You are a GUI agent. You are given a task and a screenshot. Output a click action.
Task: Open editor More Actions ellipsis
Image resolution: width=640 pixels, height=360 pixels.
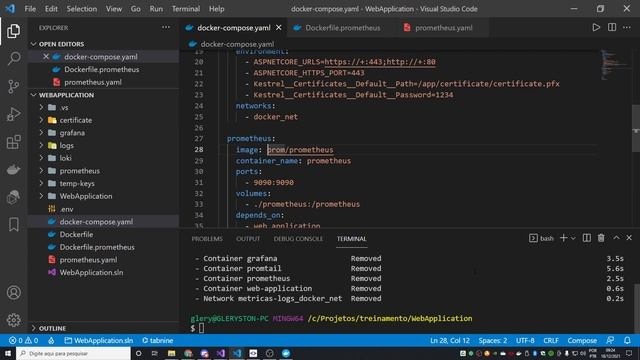(627, 27)
